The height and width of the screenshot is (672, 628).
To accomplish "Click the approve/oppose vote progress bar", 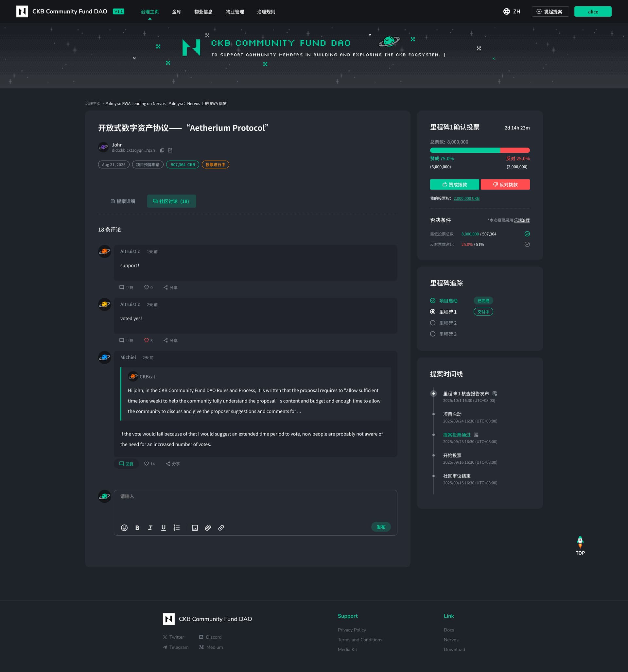I will tap(480, 150).
